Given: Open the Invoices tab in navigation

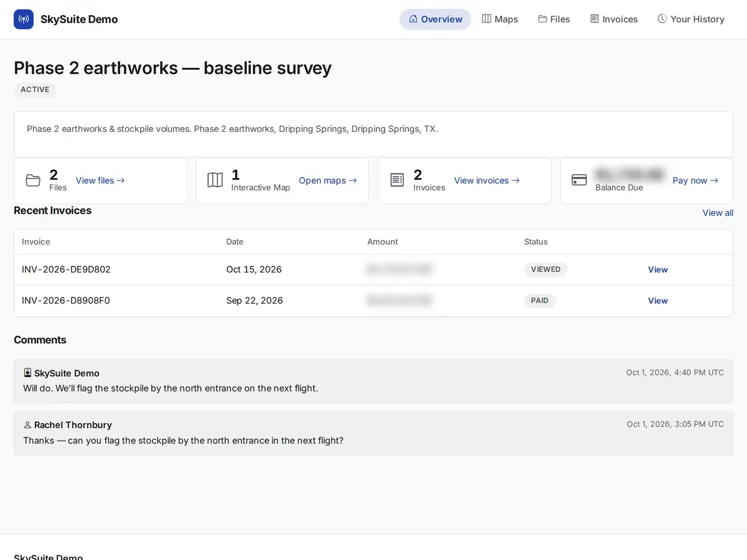Looking at the screenshot, I should 614,19.
